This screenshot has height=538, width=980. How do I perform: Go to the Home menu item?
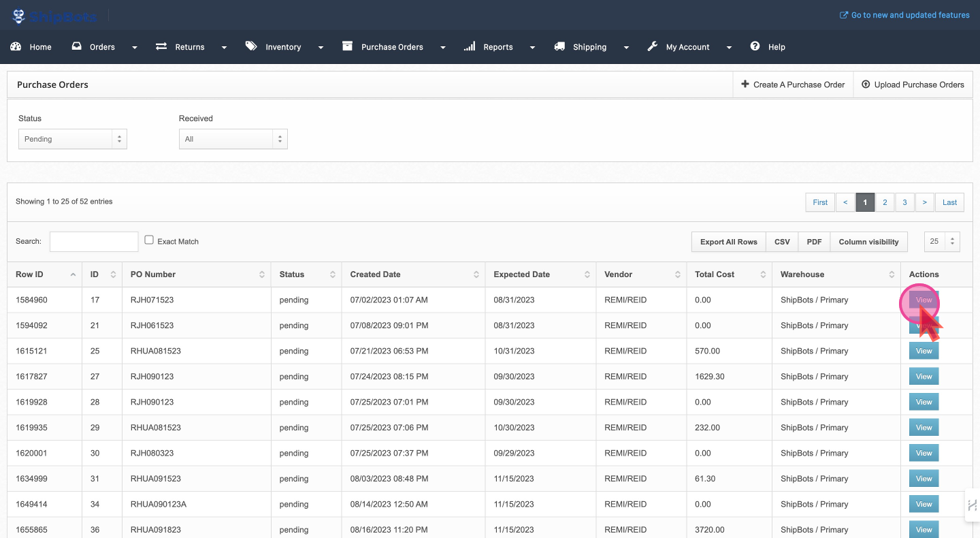[x=41, y=47]
